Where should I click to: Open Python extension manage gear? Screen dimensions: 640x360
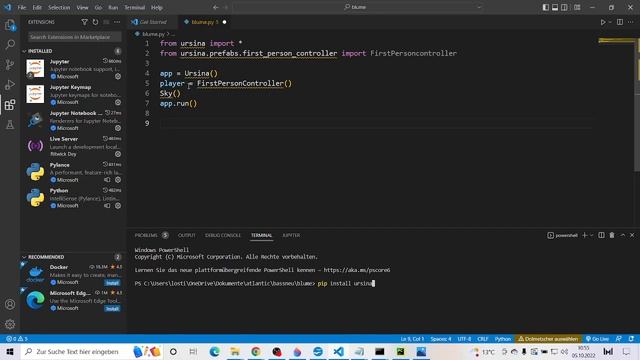click(x=118, y=206)
